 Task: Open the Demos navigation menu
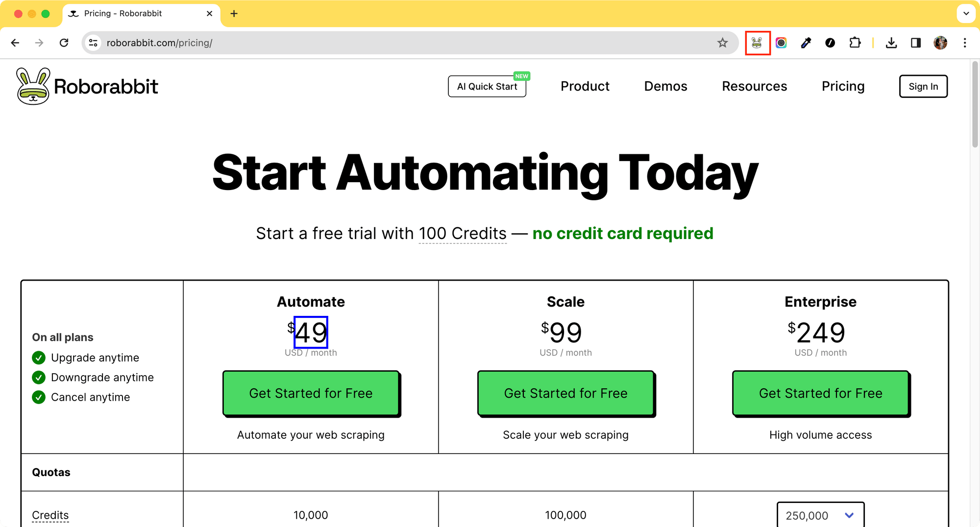665,86
